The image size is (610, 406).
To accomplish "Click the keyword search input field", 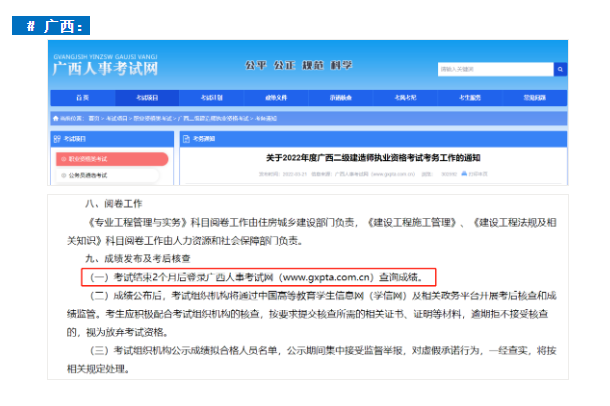I will pyautogui.click(x=495, y=69).
